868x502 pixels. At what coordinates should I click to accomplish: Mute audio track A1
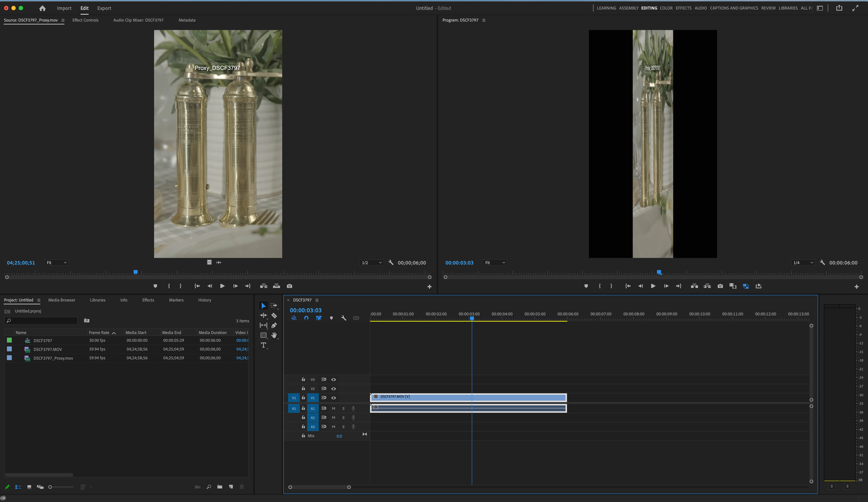click(333, 408)
